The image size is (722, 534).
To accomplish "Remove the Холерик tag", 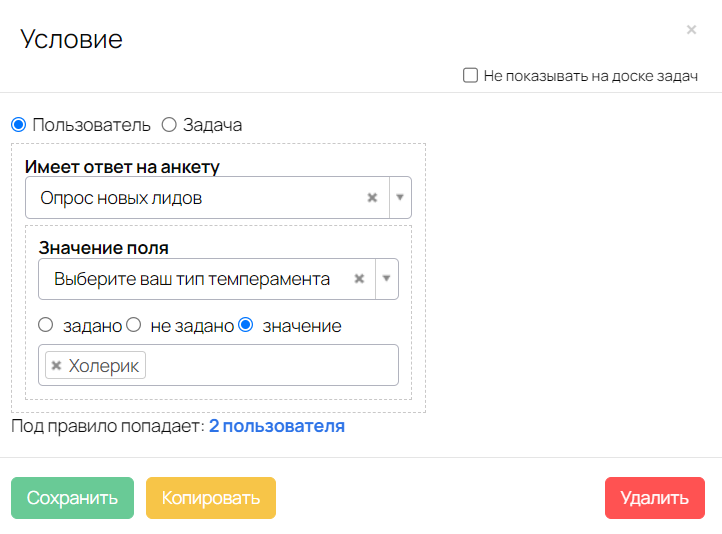I will click(56, 366).
